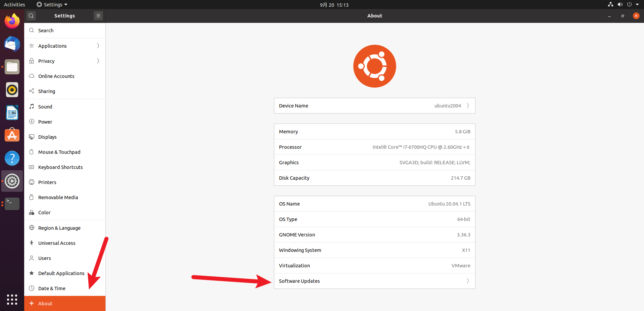The height and width of the screenshot is (311, 644).
Task: Restore the Settings window size
Action: pos(623,16)
